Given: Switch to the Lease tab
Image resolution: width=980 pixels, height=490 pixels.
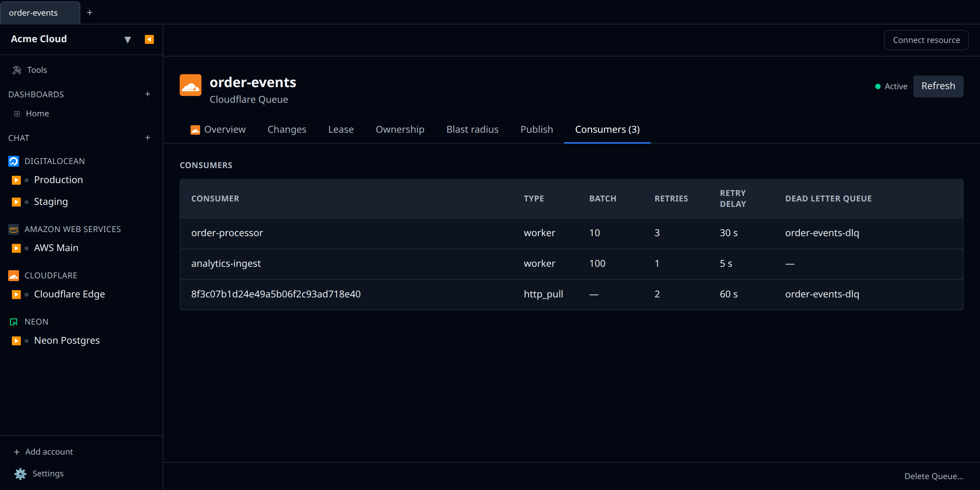Looking at the screenshot, I should click(x=341, y=129).
